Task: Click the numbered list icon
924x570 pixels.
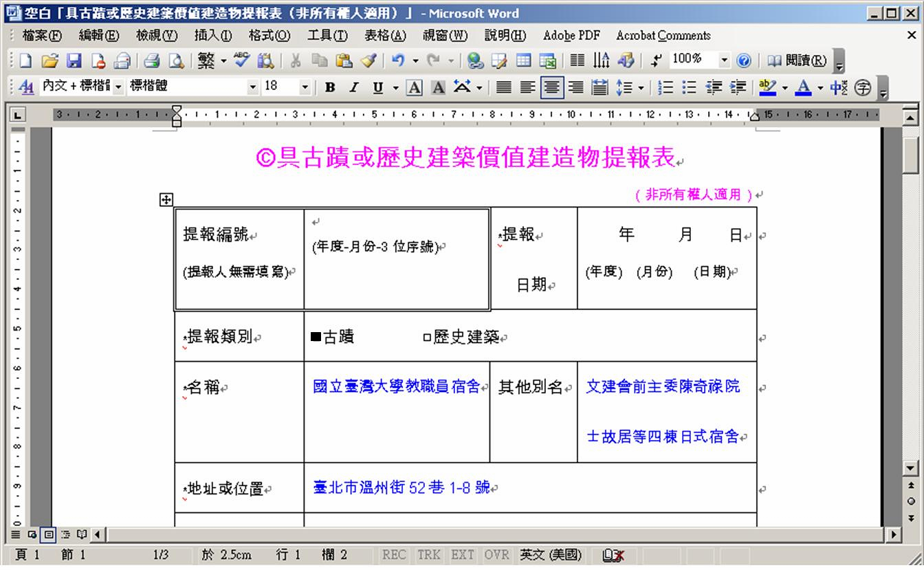Action: pos(665,87)
